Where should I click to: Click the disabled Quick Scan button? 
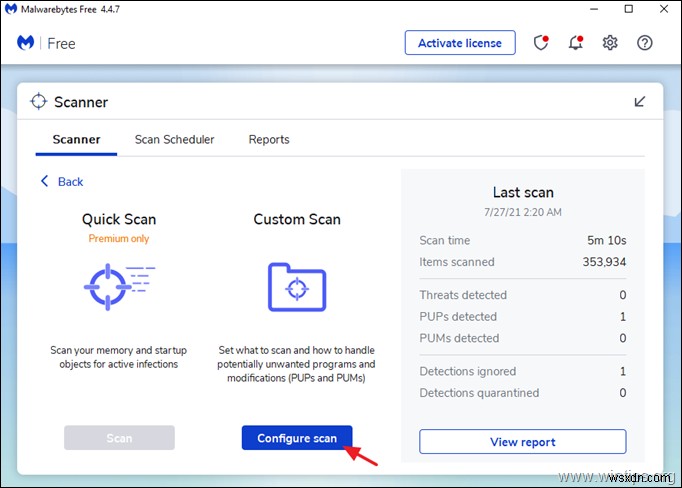[x=119, y=438]
